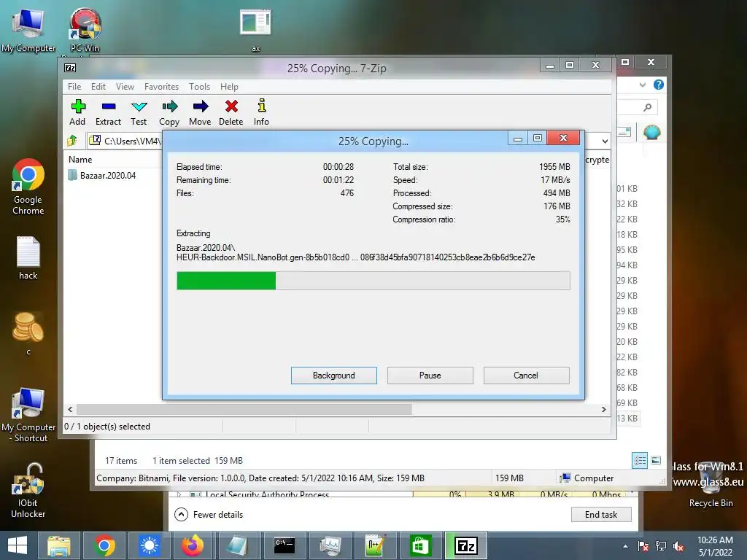Pause the copying operation

tap(430, 376)
